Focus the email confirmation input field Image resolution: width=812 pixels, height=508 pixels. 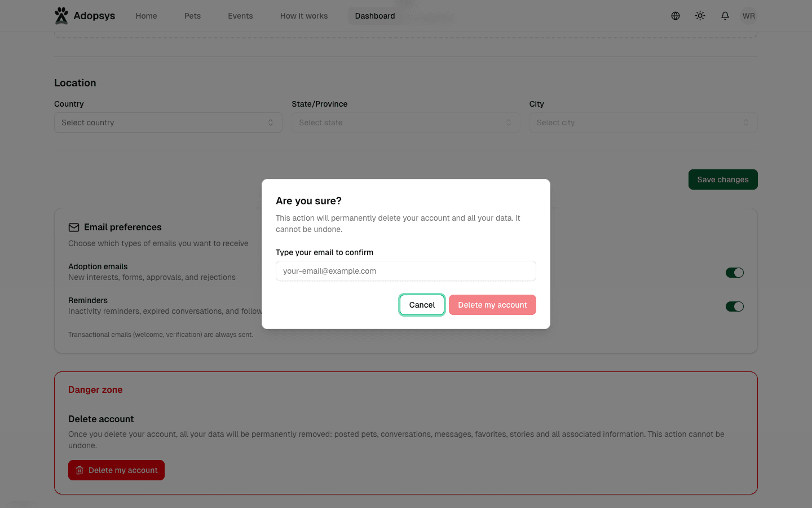tap(405, 271)
